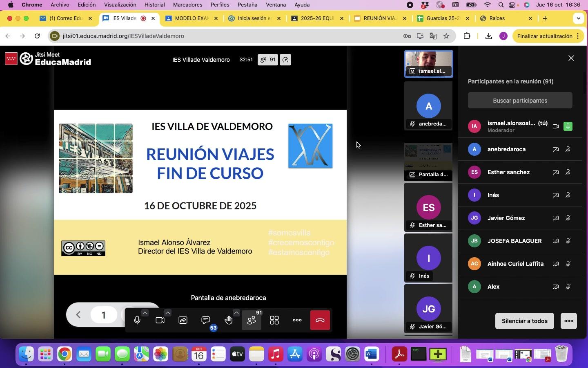The image size is (588, 368).
Task: Switch to Inicia sesión browser tab
Action: (255, 18)
